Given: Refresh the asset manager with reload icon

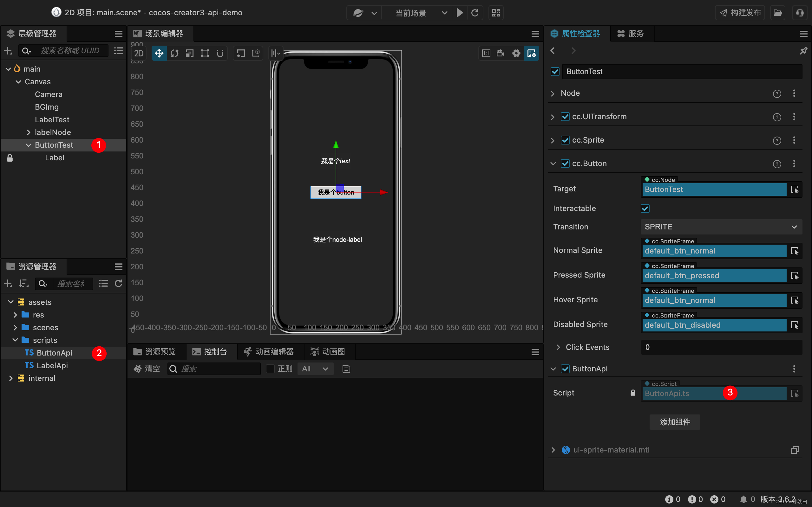Looking at the screenshot, I should [118, 283].
